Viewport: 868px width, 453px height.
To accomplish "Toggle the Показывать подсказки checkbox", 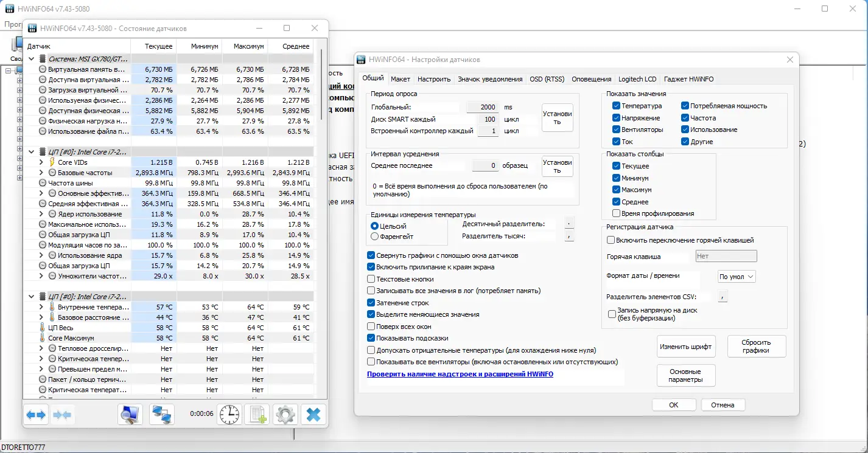I will 371,338.
